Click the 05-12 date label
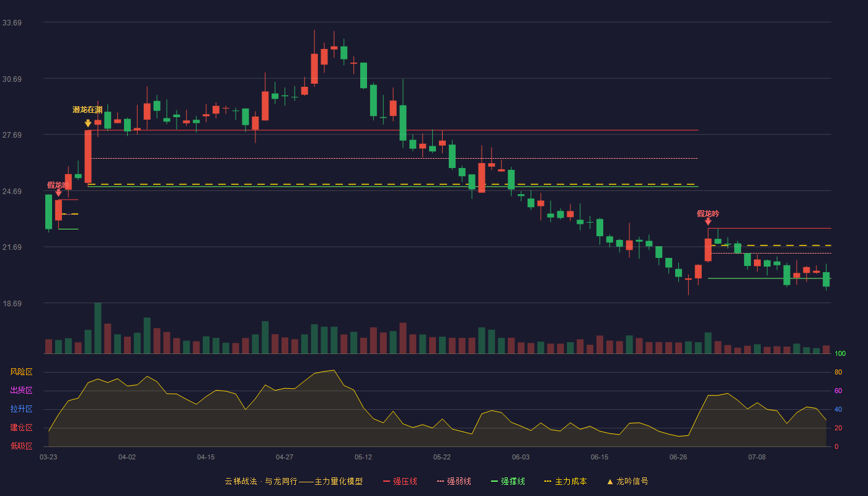The image size is (868, 496). 363,457
